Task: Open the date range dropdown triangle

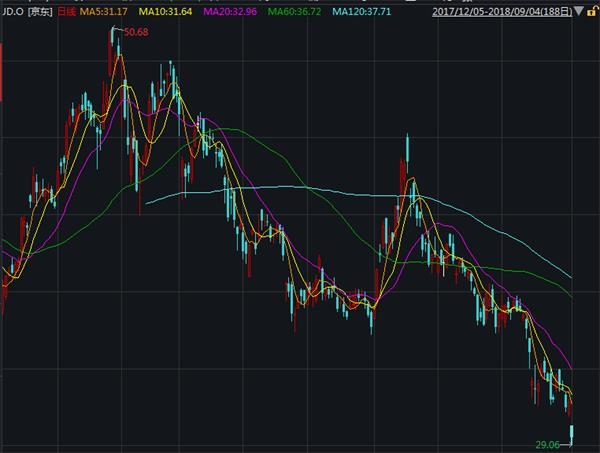Action: click(579, 11)
